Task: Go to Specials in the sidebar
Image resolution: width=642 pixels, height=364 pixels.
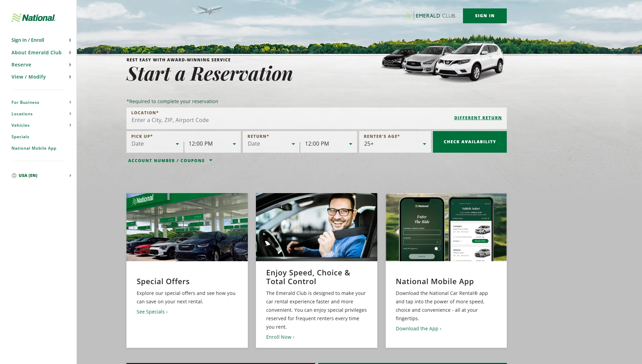Action: 20,137
